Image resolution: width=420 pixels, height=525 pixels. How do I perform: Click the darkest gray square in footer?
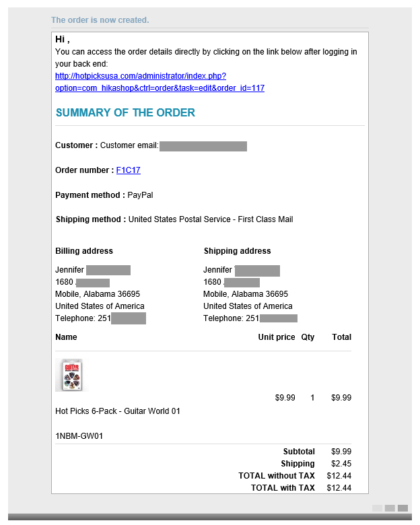pos(403,508)
